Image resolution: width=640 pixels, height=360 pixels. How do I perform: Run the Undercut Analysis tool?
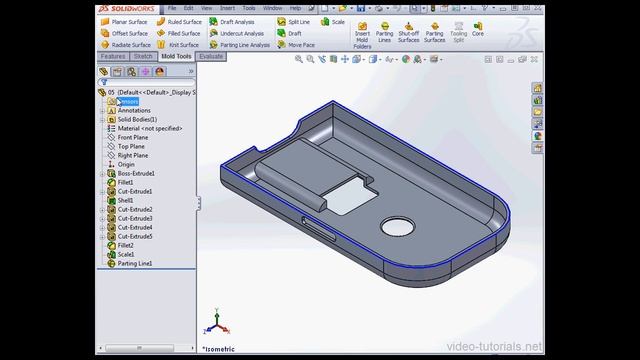(237, 33)
